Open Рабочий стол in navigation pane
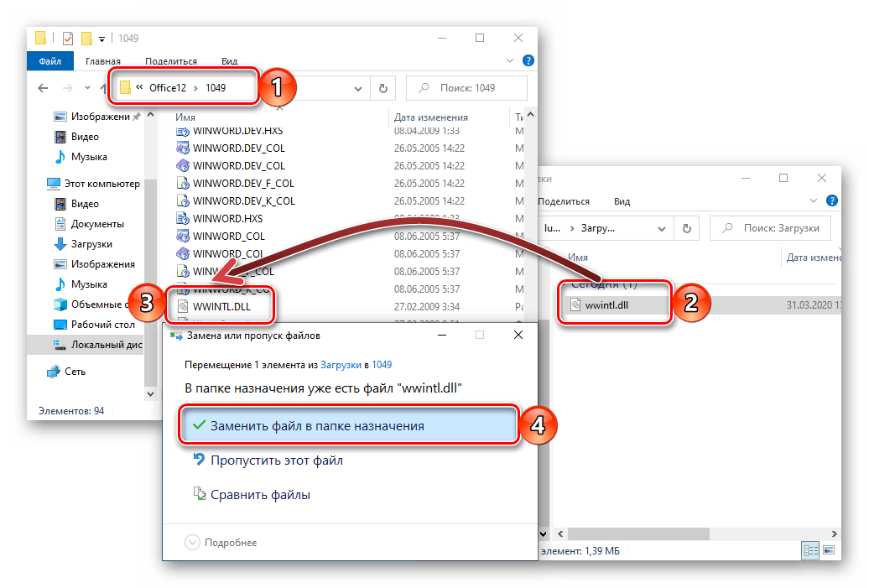 (94, 325)
